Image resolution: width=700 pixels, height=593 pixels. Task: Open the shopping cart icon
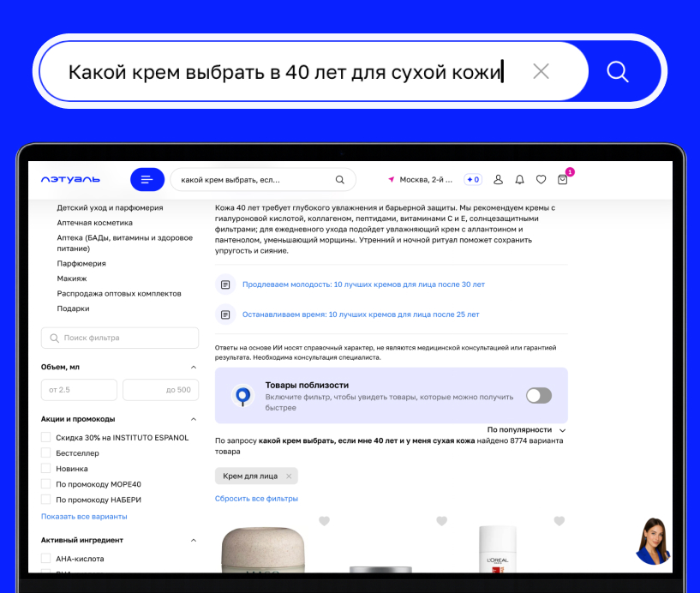563,179
